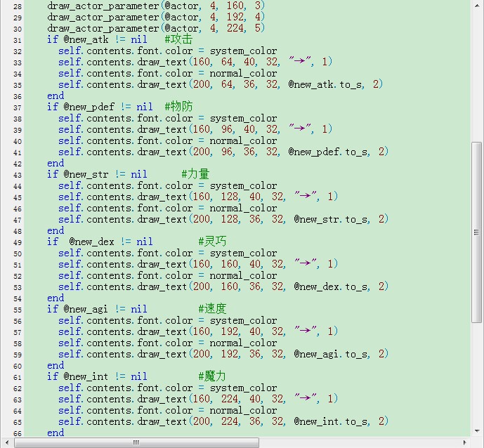Click the arrow string on line 63

pos(306,398)
